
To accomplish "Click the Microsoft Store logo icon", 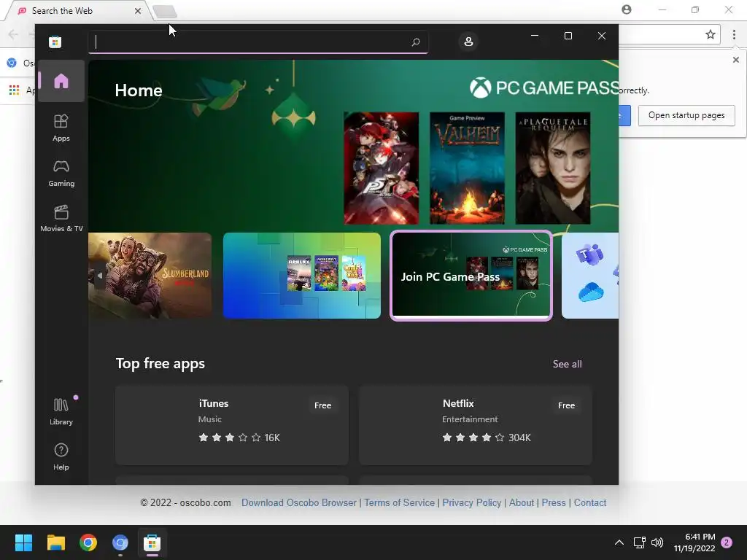I will pos(55,42).
